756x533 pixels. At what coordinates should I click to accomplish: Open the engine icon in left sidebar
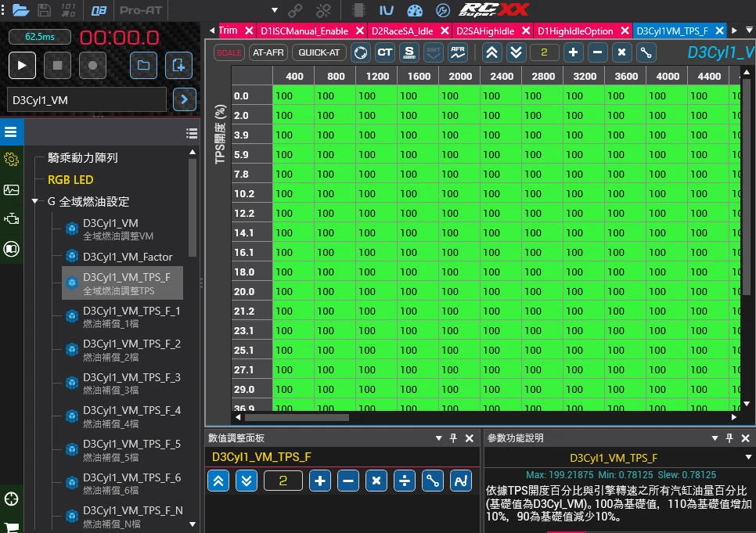pos(11,219)
